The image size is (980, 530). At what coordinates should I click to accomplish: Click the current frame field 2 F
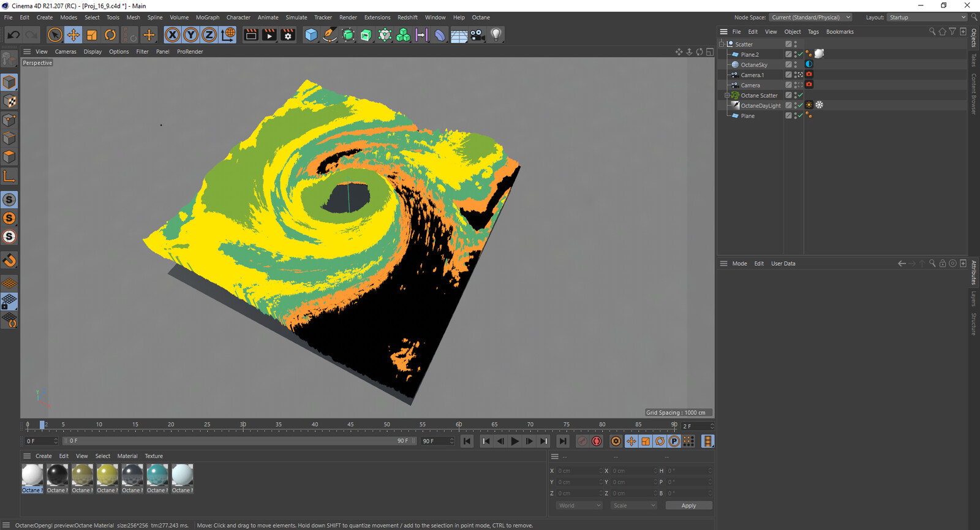pyautogui.click(x=698, y=426)
